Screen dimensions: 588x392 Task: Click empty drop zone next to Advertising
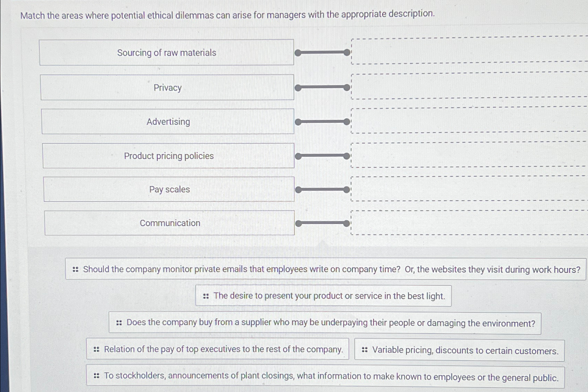coord(467,121)
